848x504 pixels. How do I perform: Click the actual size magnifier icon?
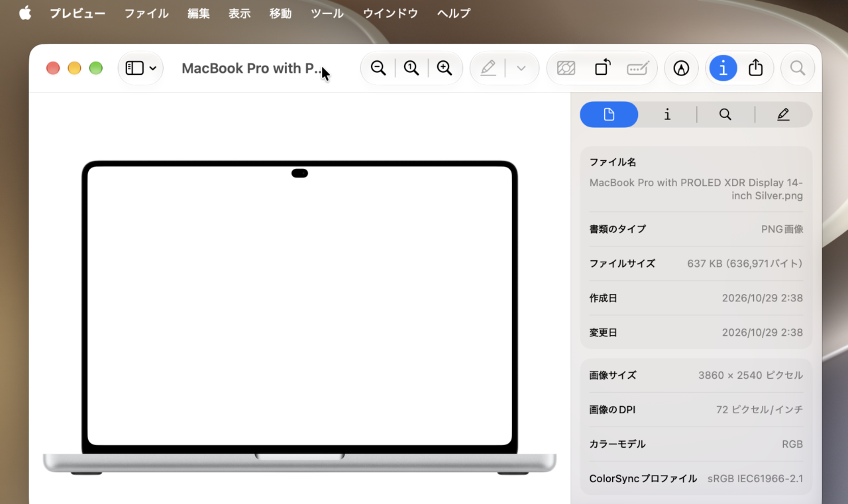[411, 68]
